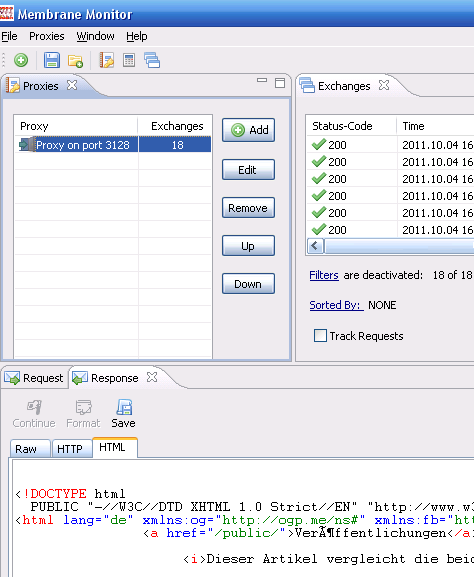474x577 pixels.
Task: Select the sixth 200 status row
Action: click(390, 229)
